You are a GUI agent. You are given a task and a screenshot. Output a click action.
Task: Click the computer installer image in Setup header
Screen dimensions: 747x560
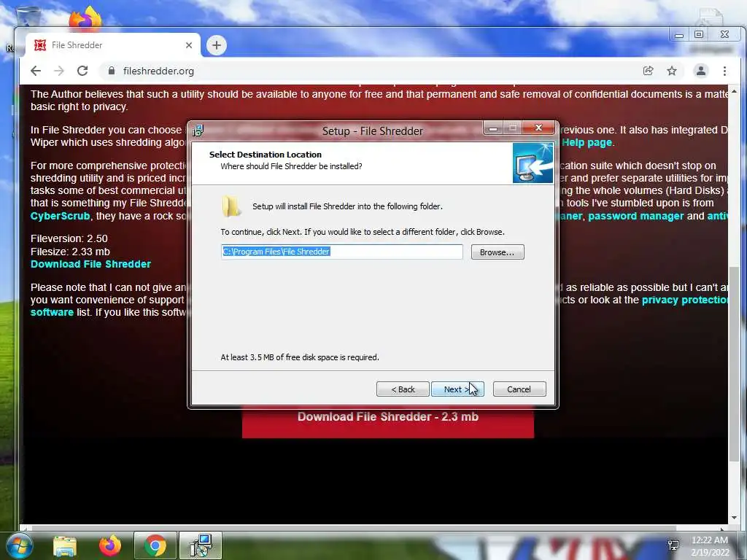pos(533,163)
